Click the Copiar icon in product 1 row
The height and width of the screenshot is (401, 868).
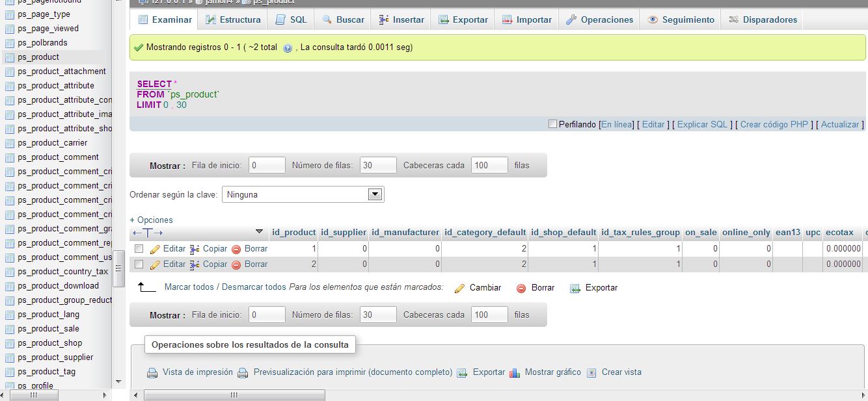tap(195, 249)
